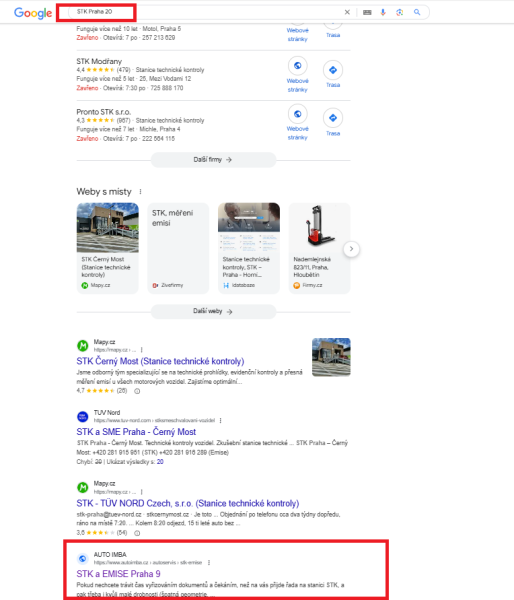Get directions icon for Pronto STK s.r.o.

tap(333, 118)
